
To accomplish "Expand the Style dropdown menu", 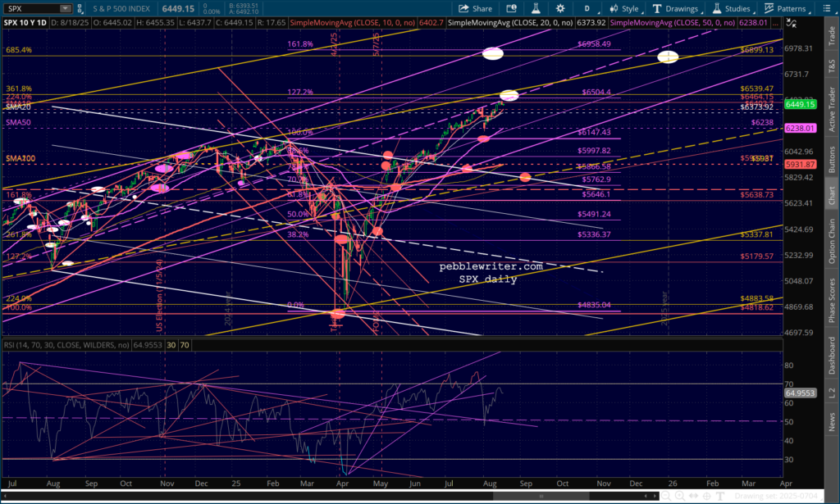I will 625,8.
